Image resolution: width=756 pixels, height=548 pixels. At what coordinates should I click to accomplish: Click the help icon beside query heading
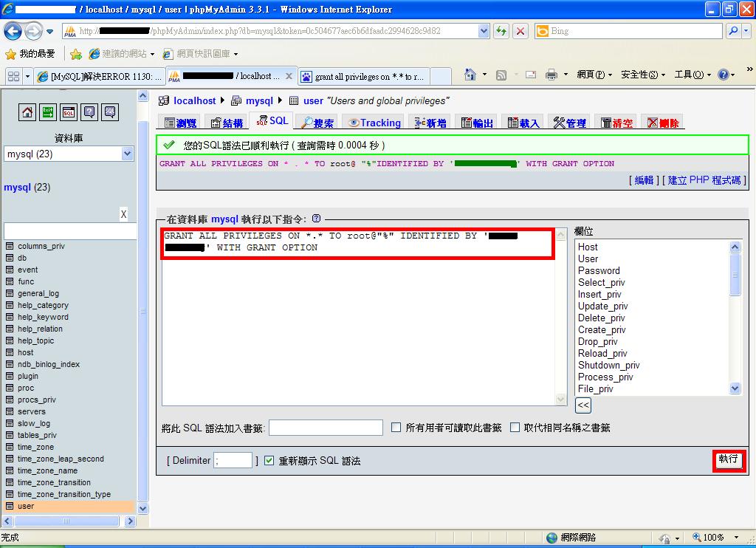click(316, 219)
